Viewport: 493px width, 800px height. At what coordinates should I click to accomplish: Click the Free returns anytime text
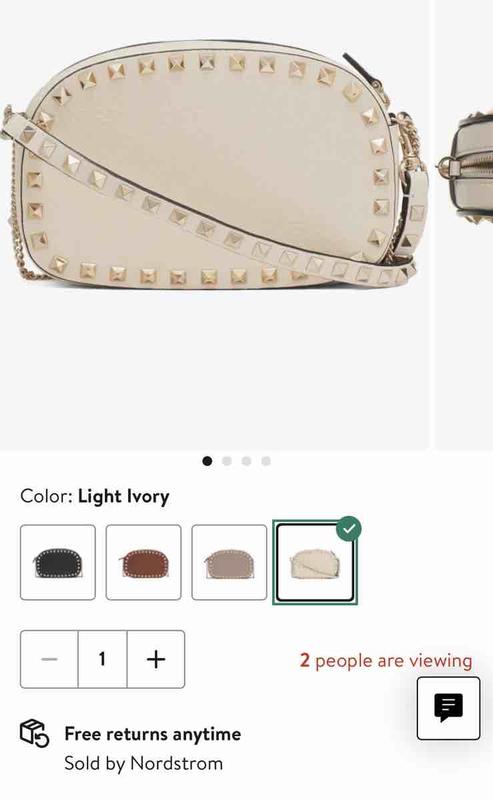153,734
